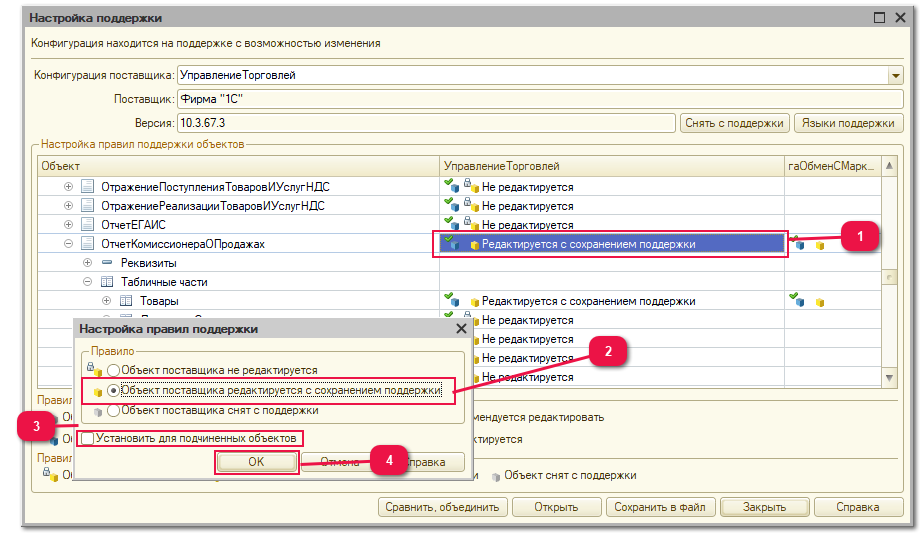Enable 'Установить для подчиненных объектов' checkbox

click(x=87, y=438)
